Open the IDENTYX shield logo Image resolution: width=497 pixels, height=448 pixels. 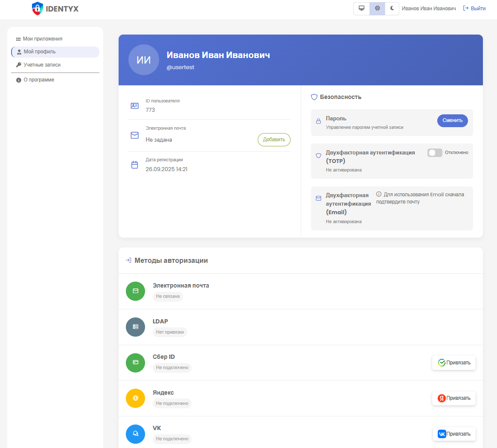coord(36,8)
